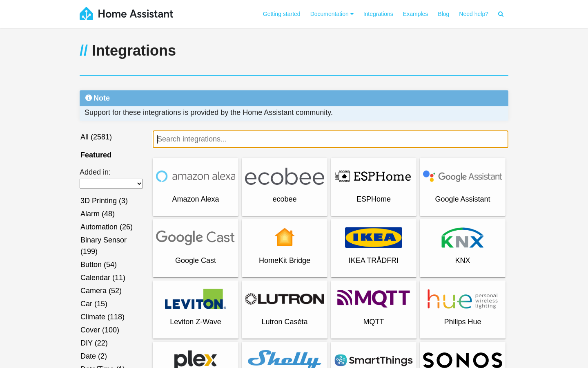Expand the Documentation dropdown menu
The width and height of the screenshot is (588, 368).
click(x=332, y=14)
